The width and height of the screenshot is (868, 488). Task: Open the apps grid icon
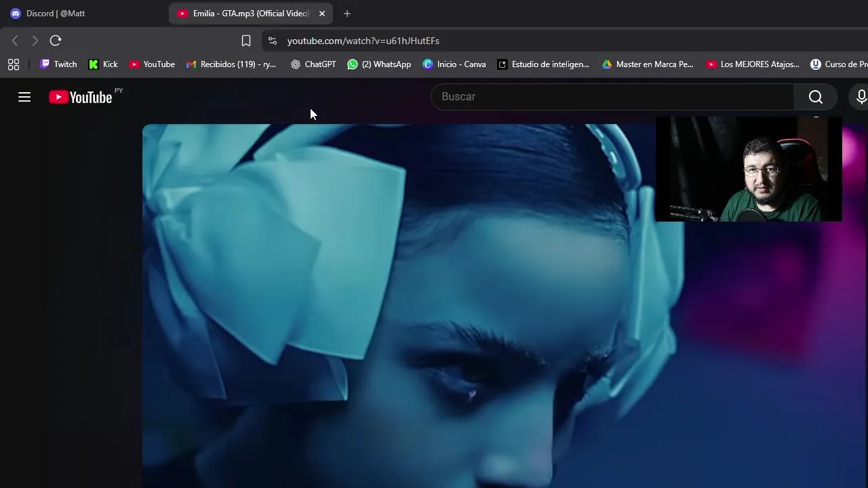[14, 64]
